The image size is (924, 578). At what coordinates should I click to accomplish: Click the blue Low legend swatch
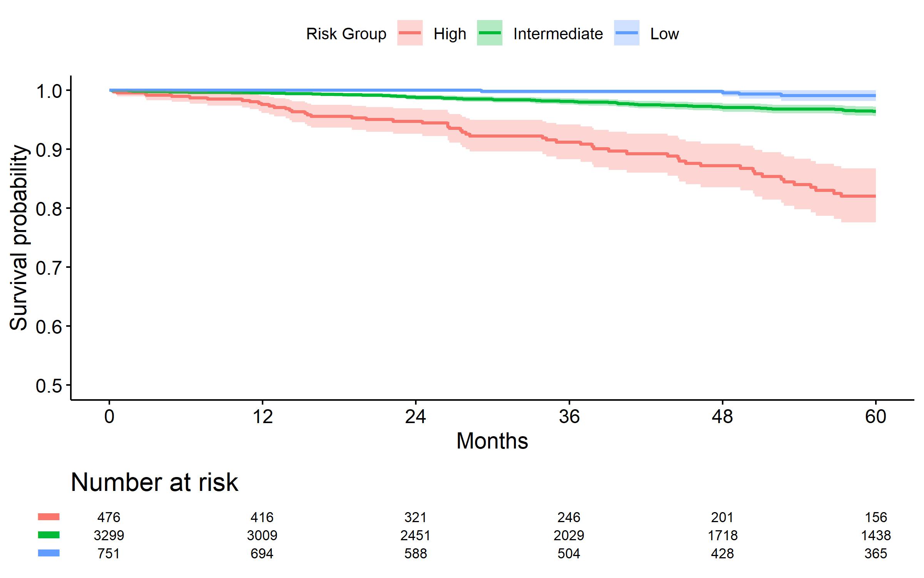tap(626, 33)
